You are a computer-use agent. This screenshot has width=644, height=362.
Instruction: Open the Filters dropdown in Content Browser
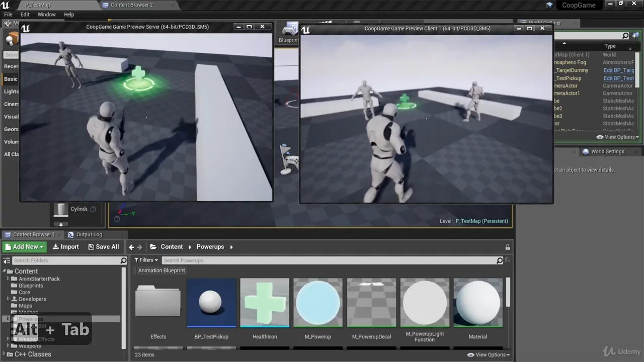(x=146, y=260)
